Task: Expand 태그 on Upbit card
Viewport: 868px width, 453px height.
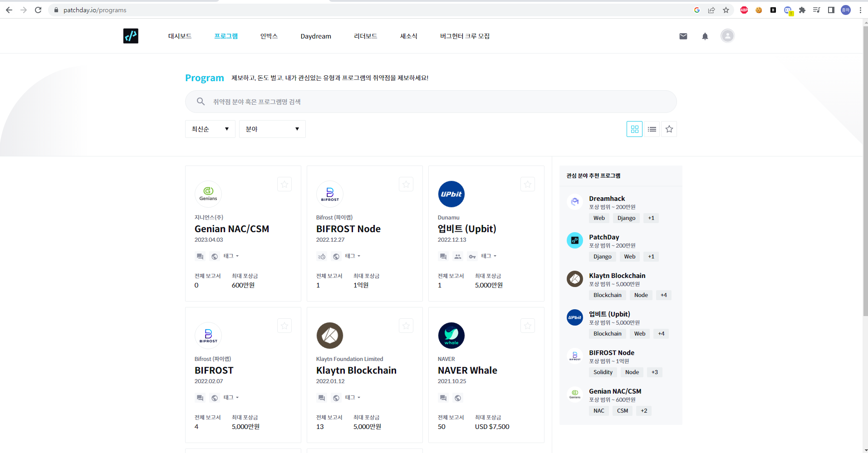Action: click(489, 256)
